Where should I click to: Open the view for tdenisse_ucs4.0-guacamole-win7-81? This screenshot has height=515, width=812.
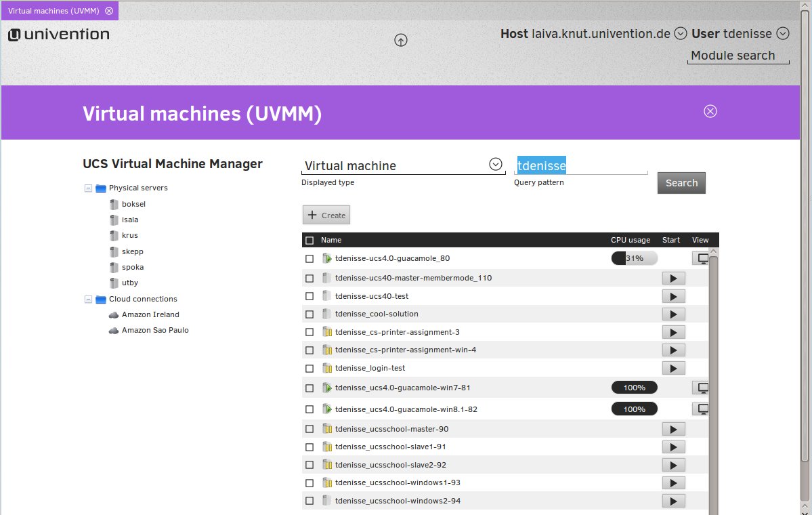701,387
